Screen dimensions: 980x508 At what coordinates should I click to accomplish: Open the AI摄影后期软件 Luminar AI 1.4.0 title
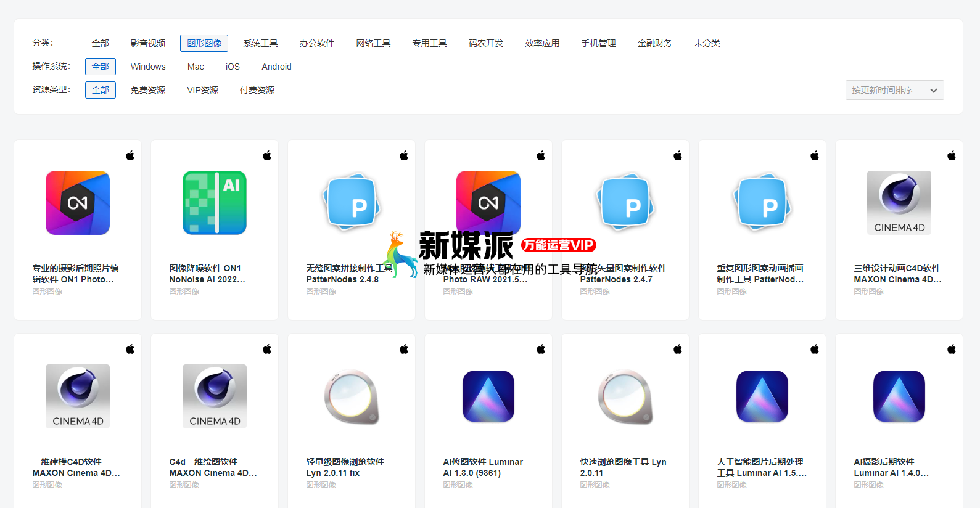[892, 467]
